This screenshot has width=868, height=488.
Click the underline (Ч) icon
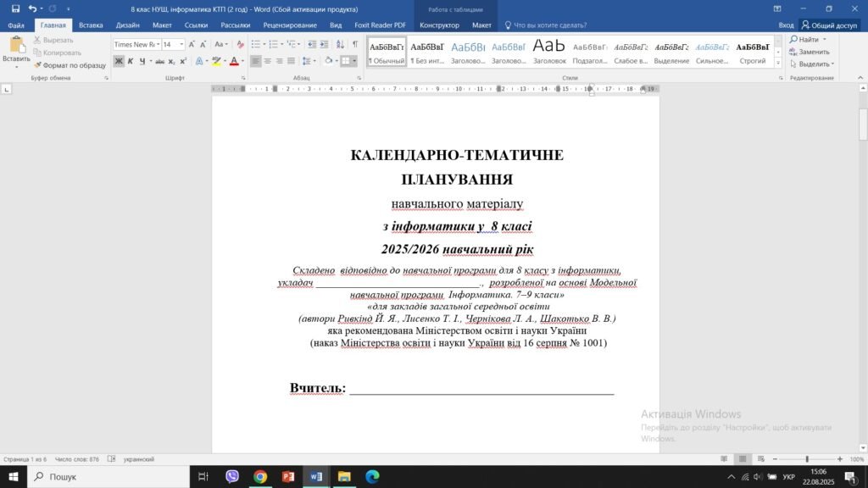click(142, 61)
